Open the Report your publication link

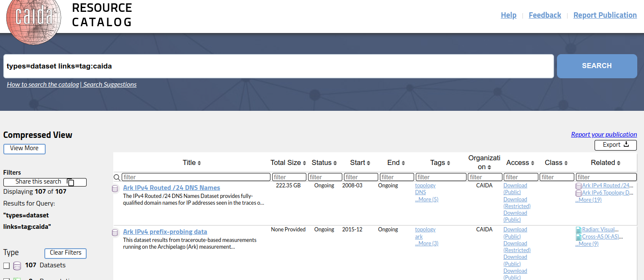pyautogui.click(x=604, y=135)
